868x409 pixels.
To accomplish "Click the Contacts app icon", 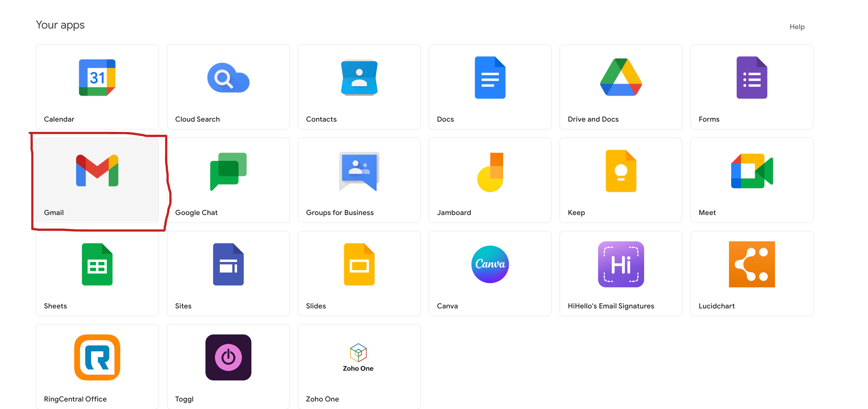I will click(359, 77).
